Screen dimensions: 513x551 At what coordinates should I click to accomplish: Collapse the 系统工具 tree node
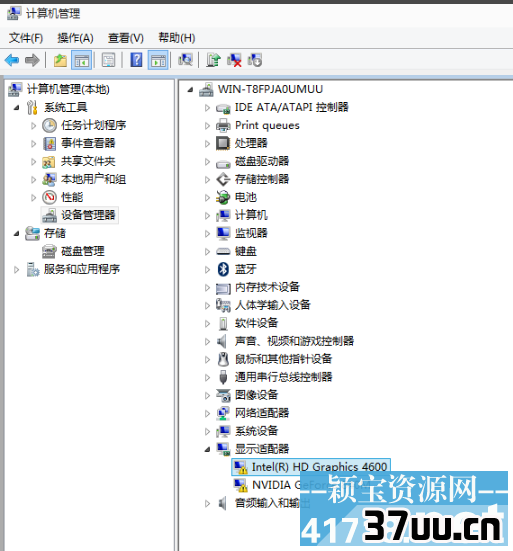click(16, 108)
